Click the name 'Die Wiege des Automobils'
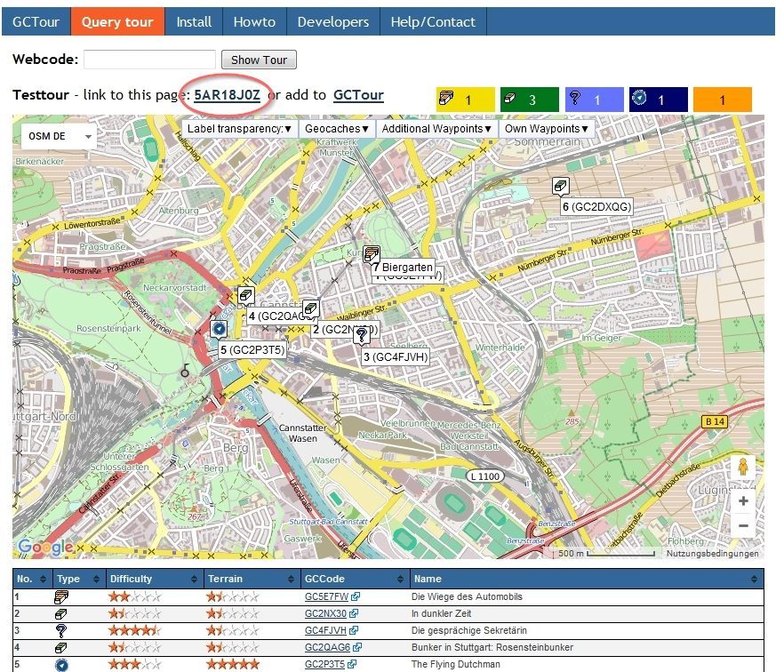 (x=467, y=596)
